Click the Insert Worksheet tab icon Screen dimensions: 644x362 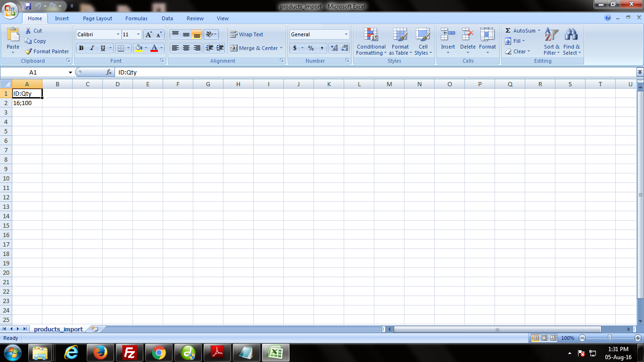point(96,329)
